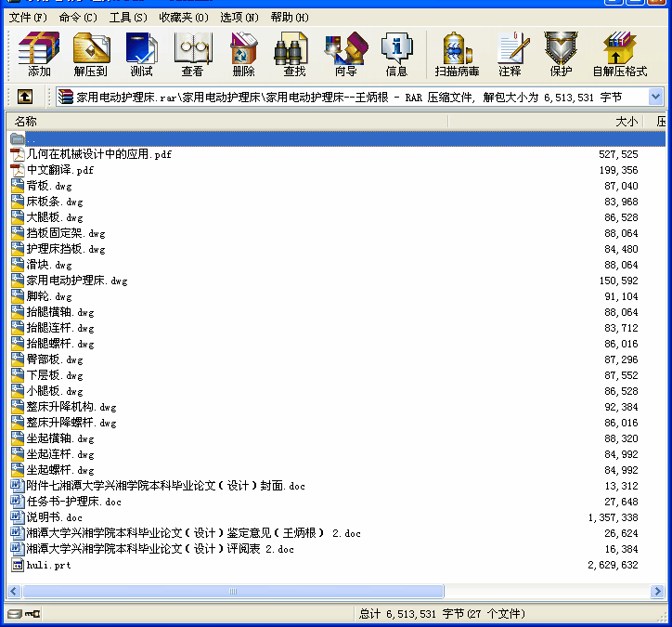Click the Add (添加) toolbar icon
The width and height of the screenshot is (672, 627).
tap(39, 54)
